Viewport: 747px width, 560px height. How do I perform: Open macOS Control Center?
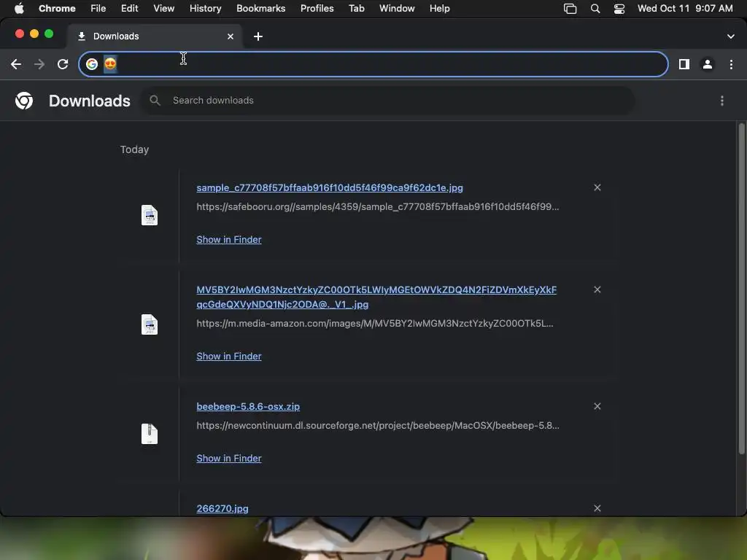coord(619,9)
